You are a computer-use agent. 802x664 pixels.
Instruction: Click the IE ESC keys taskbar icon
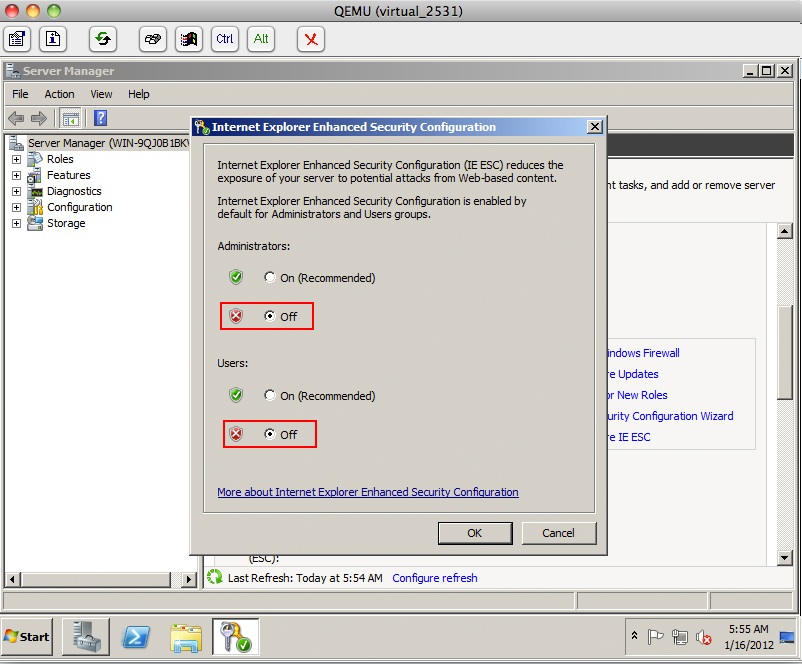pos(235,636)
